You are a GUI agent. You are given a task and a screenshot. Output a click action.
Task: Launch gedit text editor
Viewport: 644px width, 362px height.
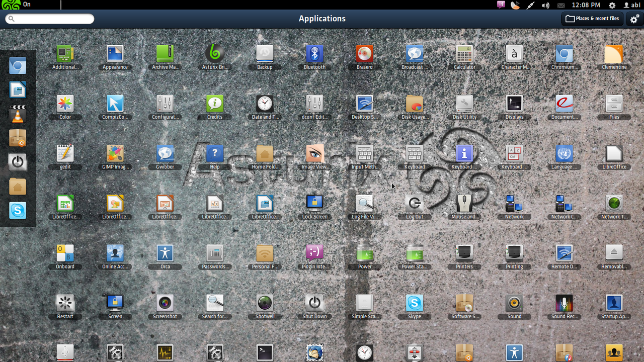coord(65,153)
